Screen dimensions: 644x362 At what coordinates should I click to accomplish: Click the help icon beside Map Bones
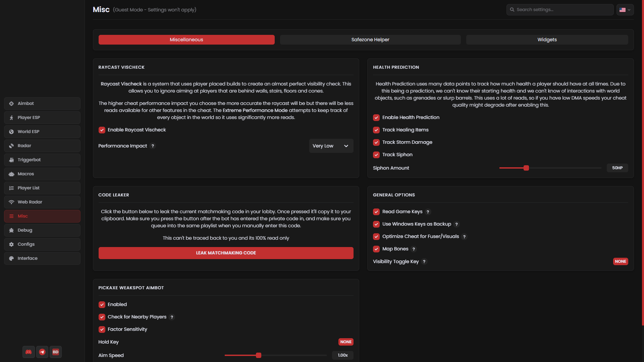tap(414, 249)
